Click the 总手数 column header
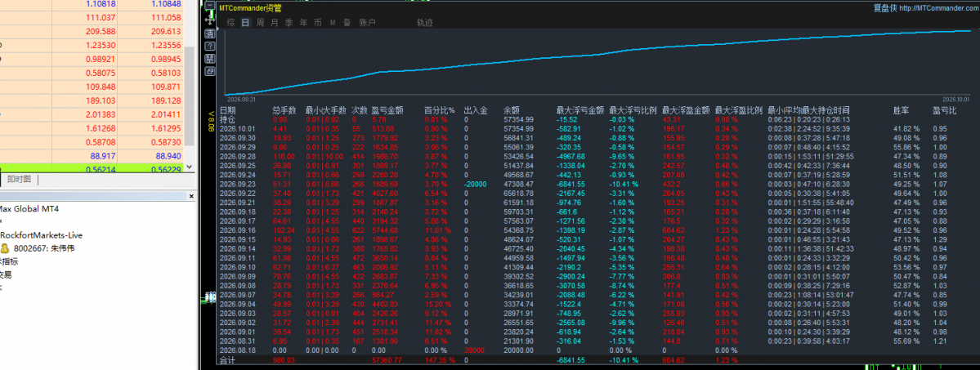 (284, 110)
